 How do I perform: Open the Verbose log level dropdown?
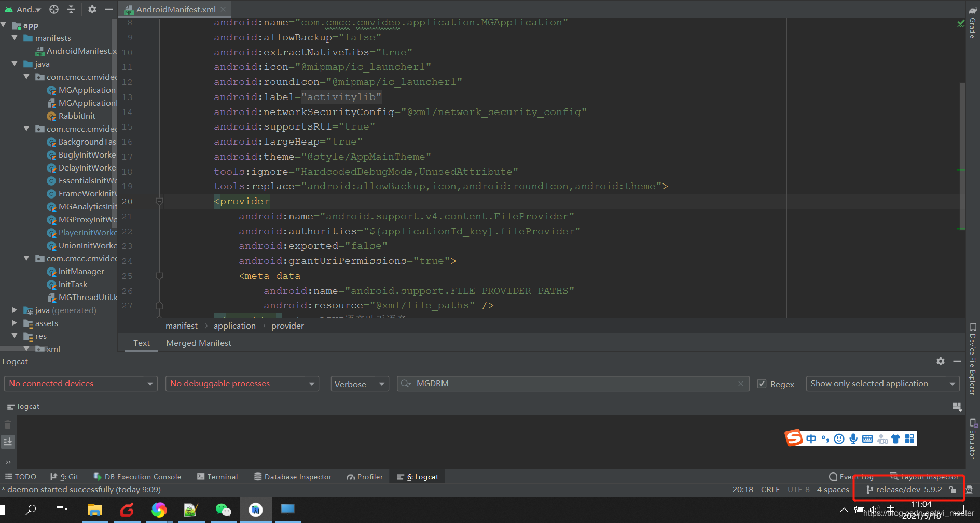360,384
